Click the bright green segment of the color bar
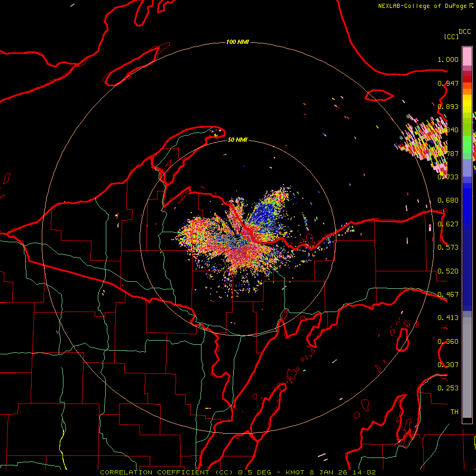Screen dimensions: 476x476 click(x=467, y=144)
